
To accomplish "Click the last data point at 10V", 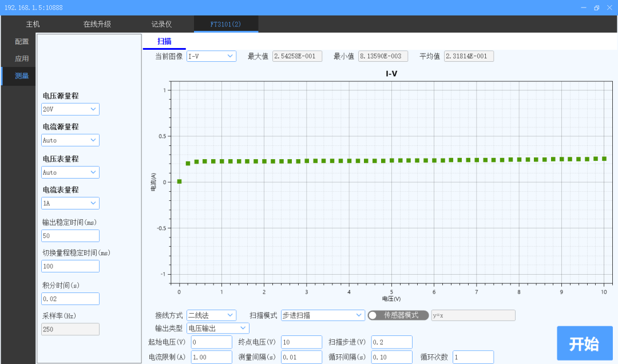I will [604, 159].
